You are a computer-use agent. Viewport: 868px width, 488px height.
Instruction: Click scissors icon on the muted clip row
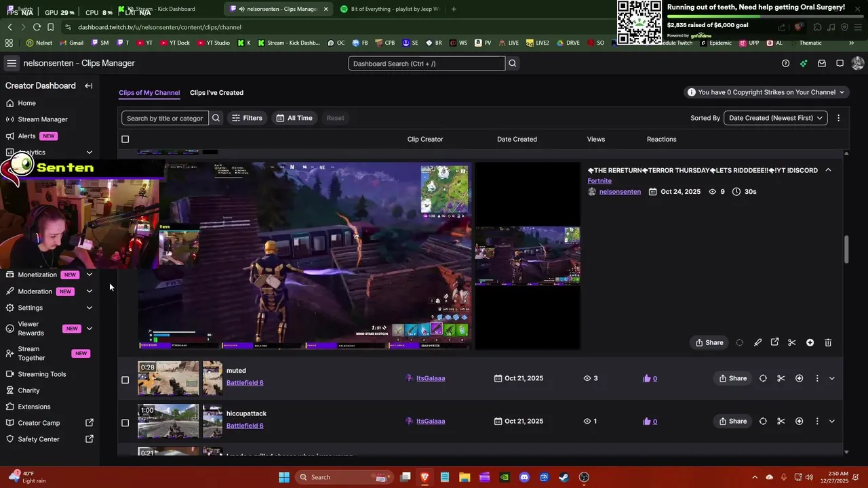click(x=781, y=378)
